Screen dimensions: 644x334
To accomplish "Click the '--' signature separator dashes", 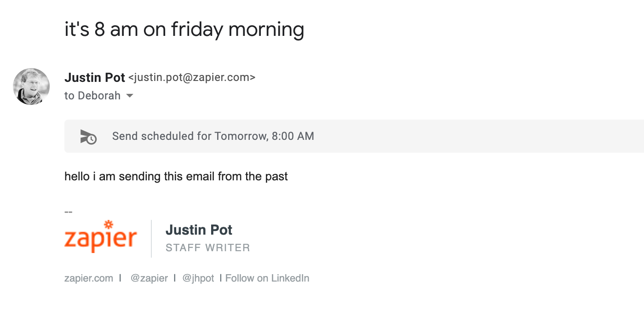I will 69,212.
